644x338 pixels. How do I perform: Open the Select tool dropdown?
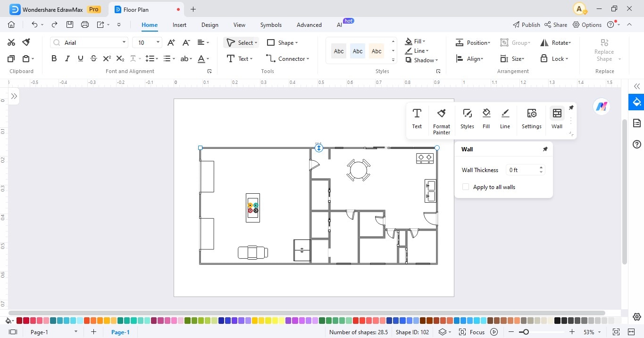256,43
